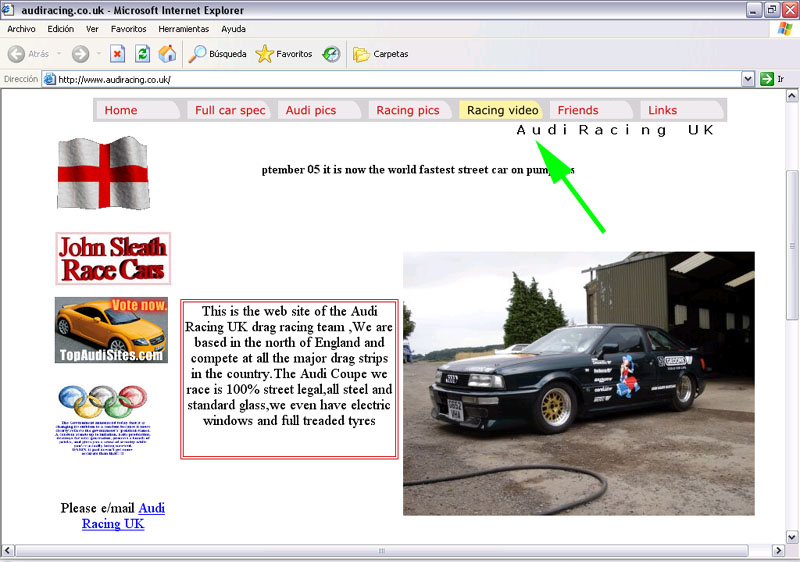800x562 pixels.
Task: Click the Audi Racing UK email link
Action: pos(123,516)
